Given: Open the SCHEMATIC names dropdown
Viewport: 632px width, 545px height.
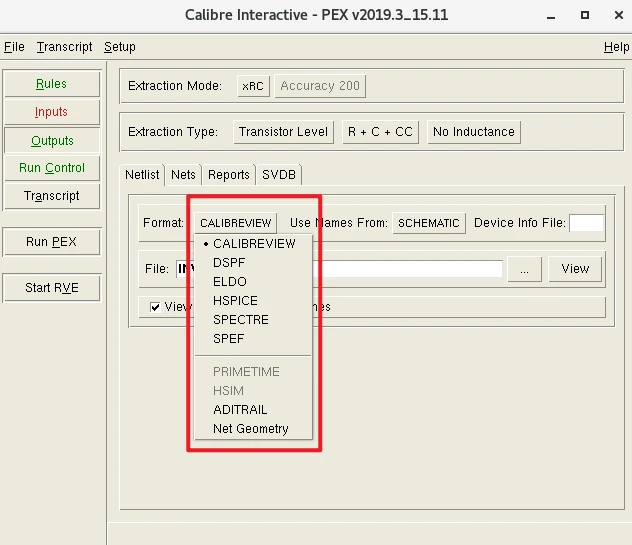Looking at the screenshot, I should click(429, 223).
